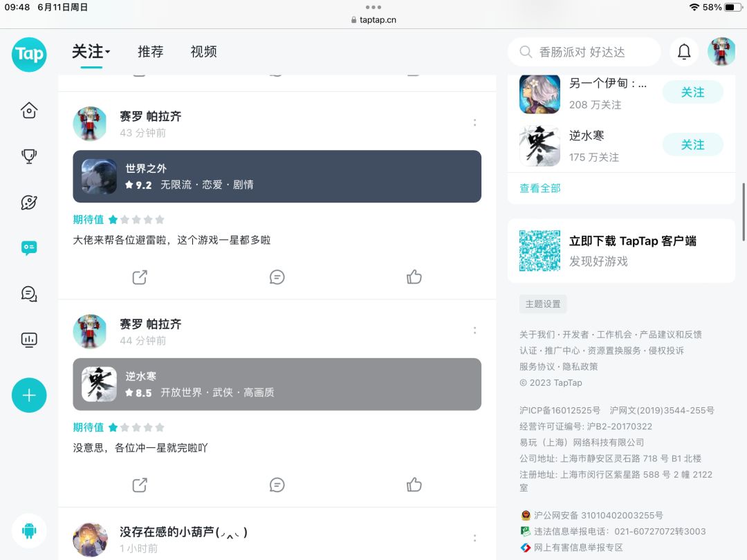Open the 隐私政策 footer link
This screenshot has width=747, height=560.
pyautogui.click(x=580, y=366)
